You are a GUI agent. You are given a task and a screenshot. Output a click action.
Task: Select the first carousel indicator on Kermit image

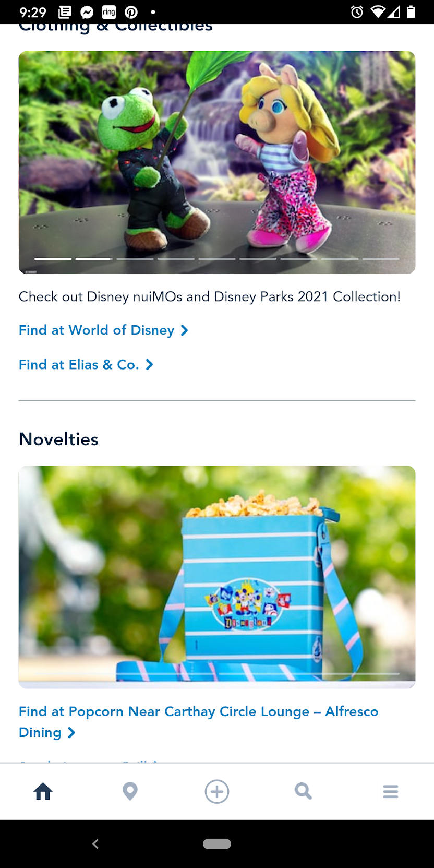tap(53, 258)
